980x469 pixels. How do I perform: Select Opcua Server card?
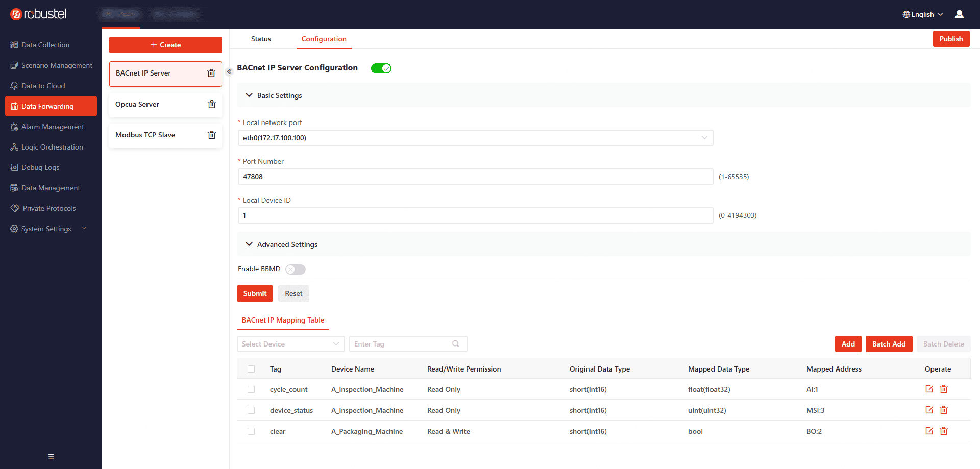coord(165,105)
